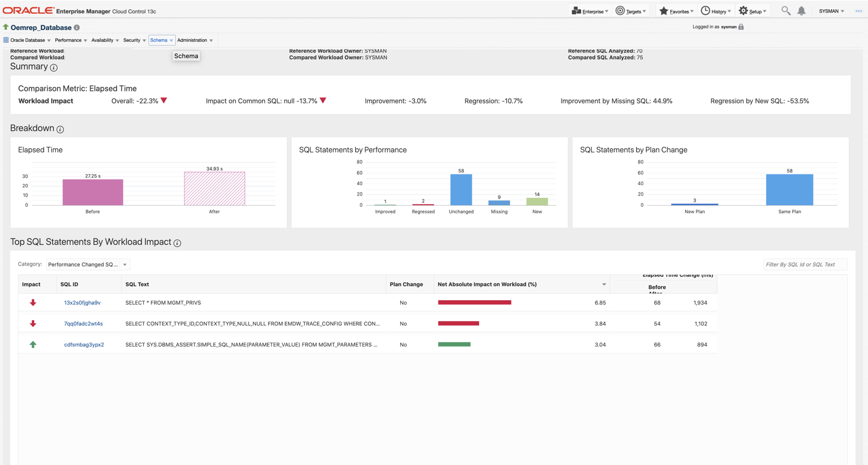Click the Impact column header
The image size is (868, 465).
point(37,285)
